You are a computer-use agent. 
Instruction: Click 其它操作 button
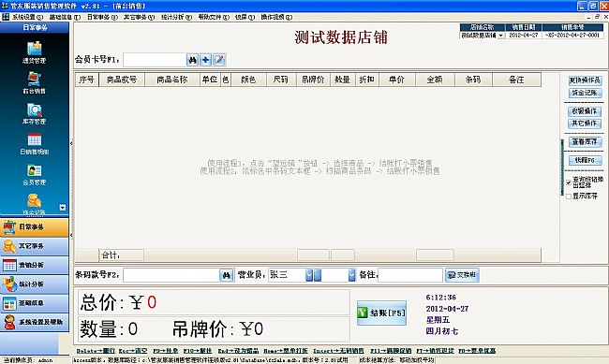coord(585,124)
